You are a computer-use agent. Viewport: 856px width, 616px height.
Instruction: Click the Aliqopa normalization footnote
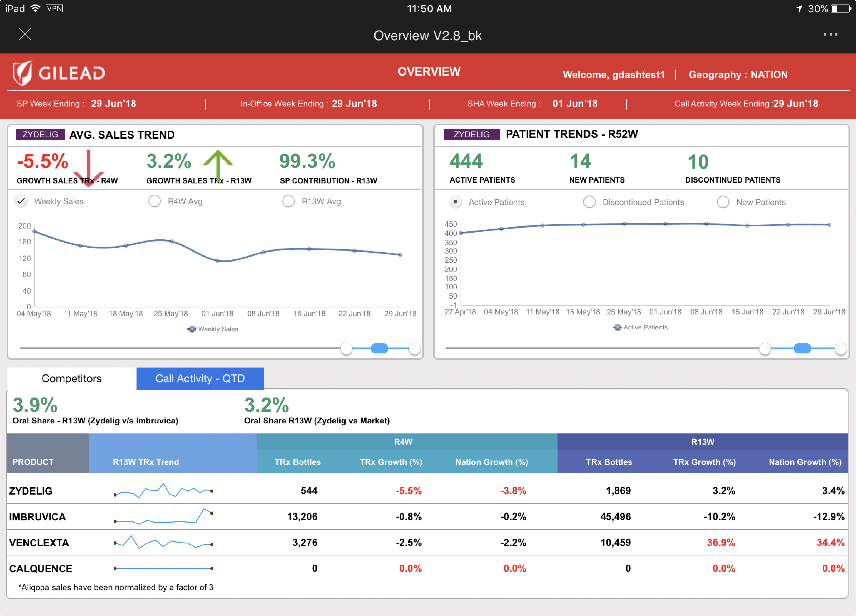pyautogui.click(x=115, y=587)
